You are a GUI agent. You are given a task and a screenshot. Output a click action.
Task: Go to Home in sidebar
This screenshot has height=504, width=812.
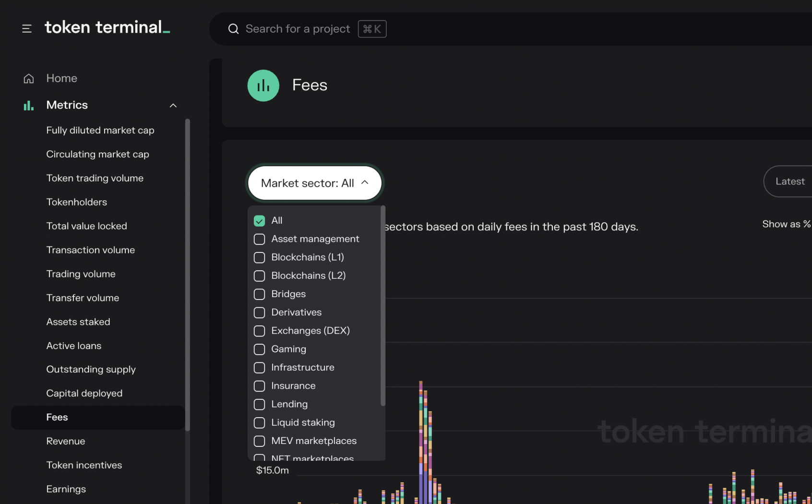click(x=61, y=78)
